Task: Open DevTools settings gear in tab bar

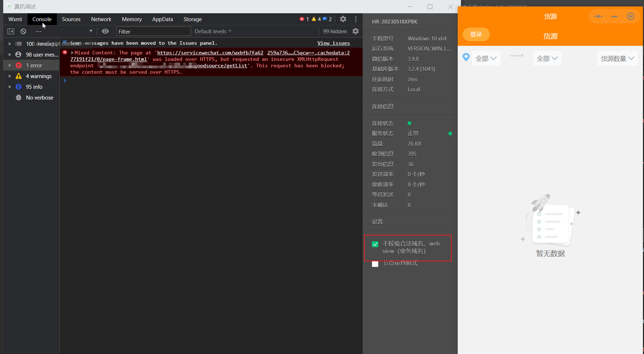Action: point(343,19)
